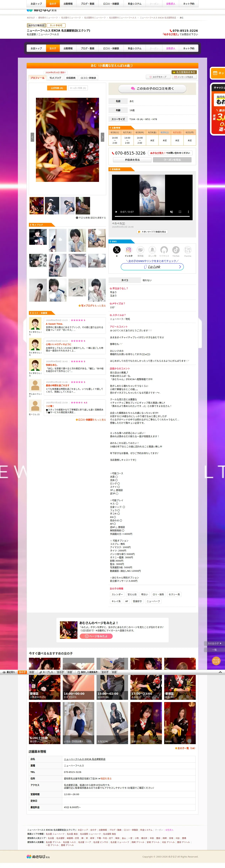Expand the bottom history bar chevron
This screenshot has height=868, width=225.
220,672
